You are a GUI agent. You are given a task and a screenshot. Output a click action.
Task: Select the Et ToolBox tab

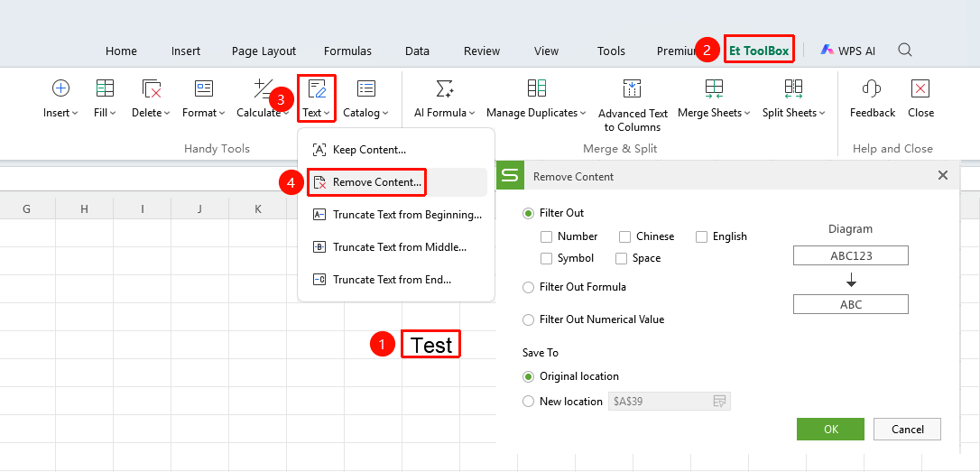click(760, 51)
